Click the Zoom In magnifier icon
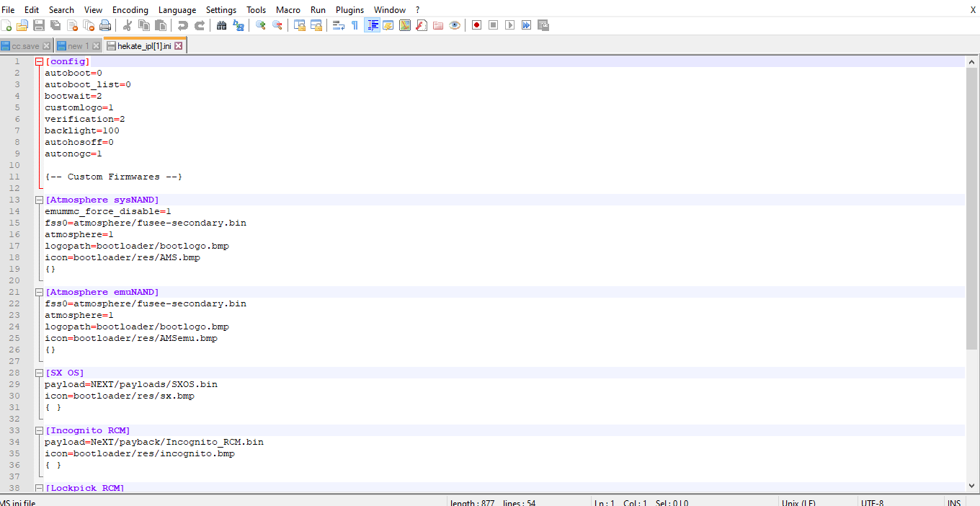 [x=261, y=25]
